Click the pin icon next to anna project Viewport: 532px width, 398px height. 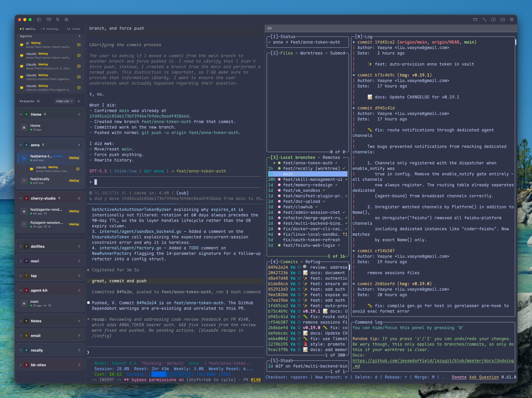[43, 145]
